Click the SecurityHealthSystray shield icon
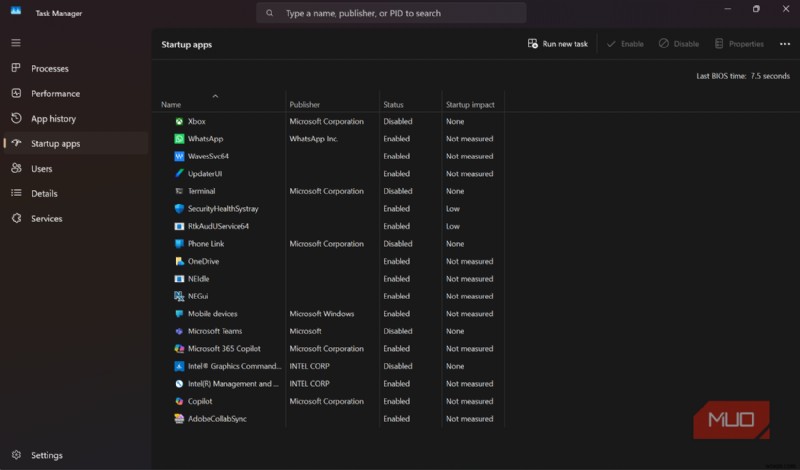 [x=179, y=209]
